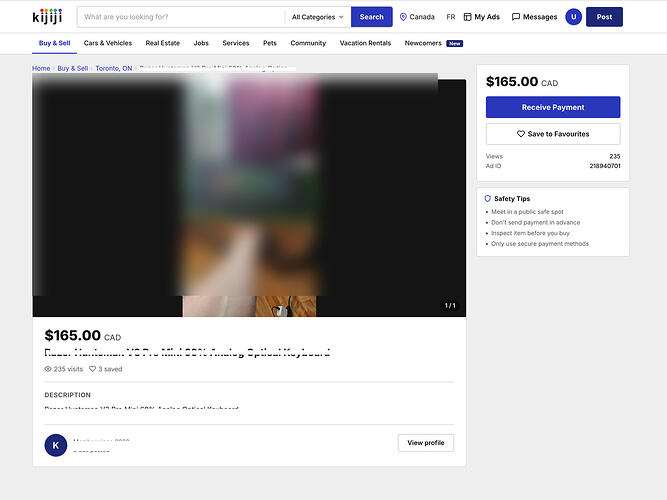Click the main listing photo
Viewport: 667px width, 500px height.
(x=249, y=196)
